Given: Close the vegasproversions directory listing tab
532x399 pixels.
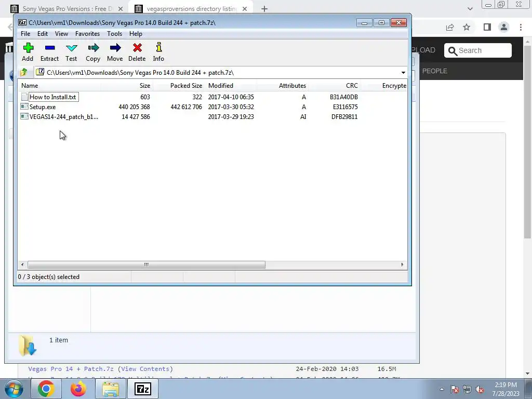Looking at the screenshot, I should 245,9.
